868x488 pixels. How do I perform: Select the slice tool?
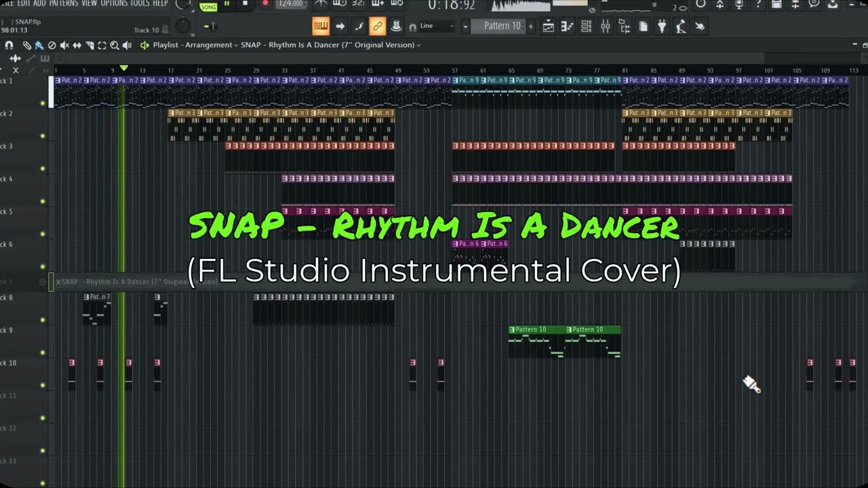90,45
